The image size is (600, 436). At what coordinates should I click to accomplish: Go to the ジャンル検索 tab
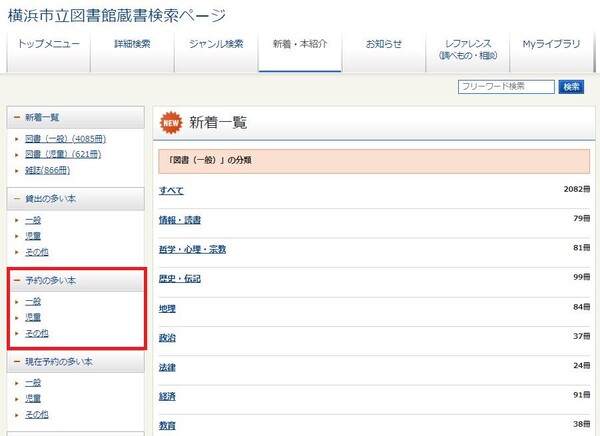coord(215,44)
